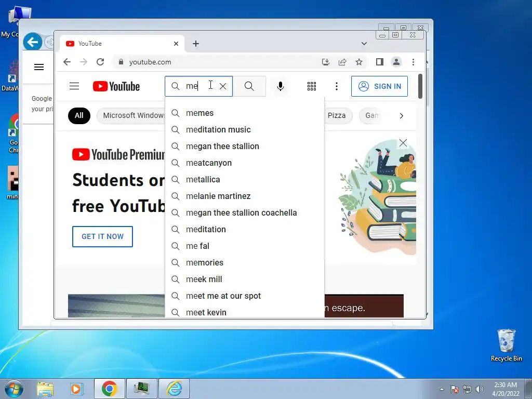Choose 'meditation music' suggestion
532x399 pixels.
click(x=245, y=129)
